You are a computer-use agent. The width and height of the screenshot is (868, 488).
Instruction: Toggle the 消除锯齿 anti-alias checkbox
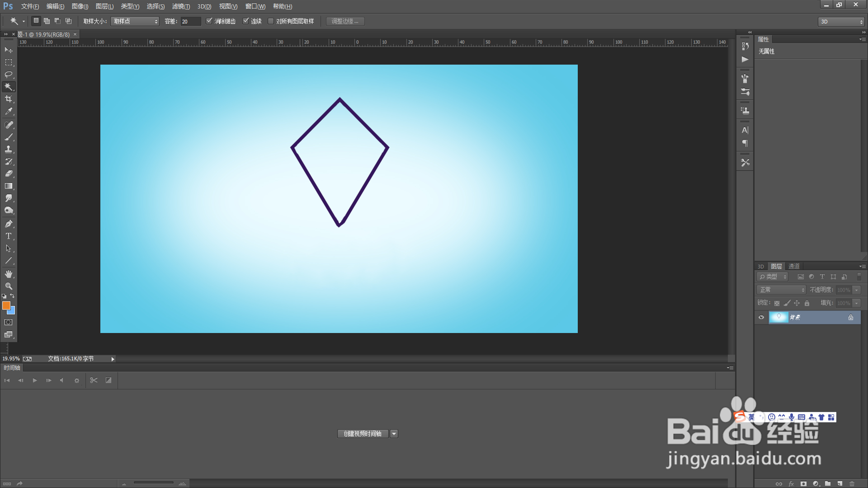pos(209,21)
